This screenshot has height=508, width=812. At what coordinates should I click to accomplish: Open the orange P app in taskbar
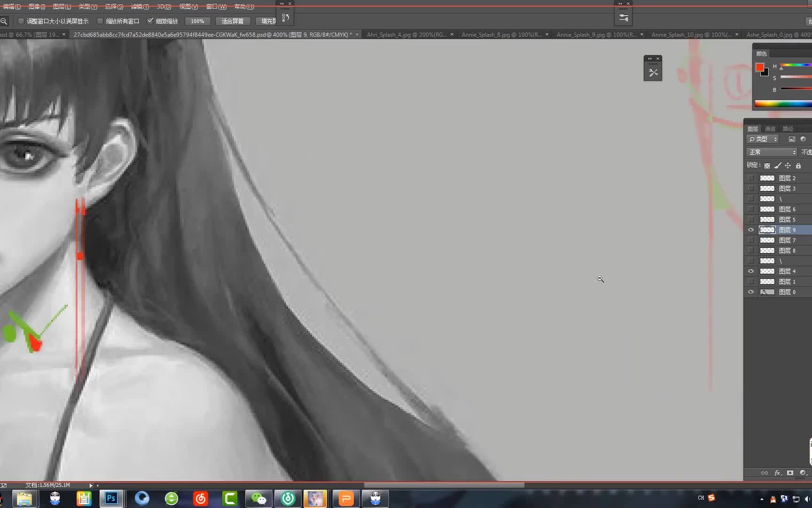click(346, 498)
